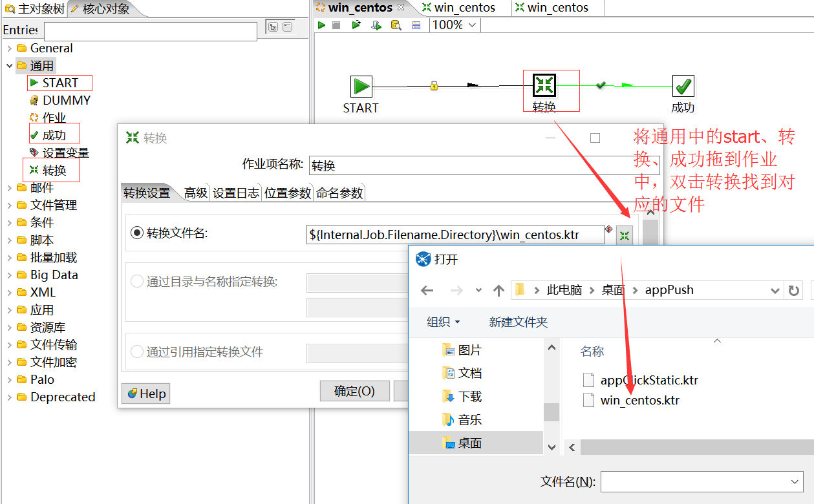This screenshot has height=504, width=814.
Task: Open the recent locations dropdown arrow
Action: (478, 291)
